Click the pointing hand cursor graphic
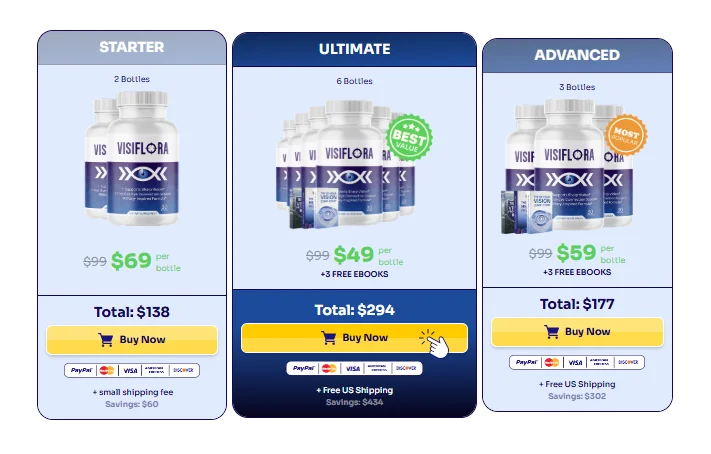Viewport: 711px width, 454px height. (435, 343)
